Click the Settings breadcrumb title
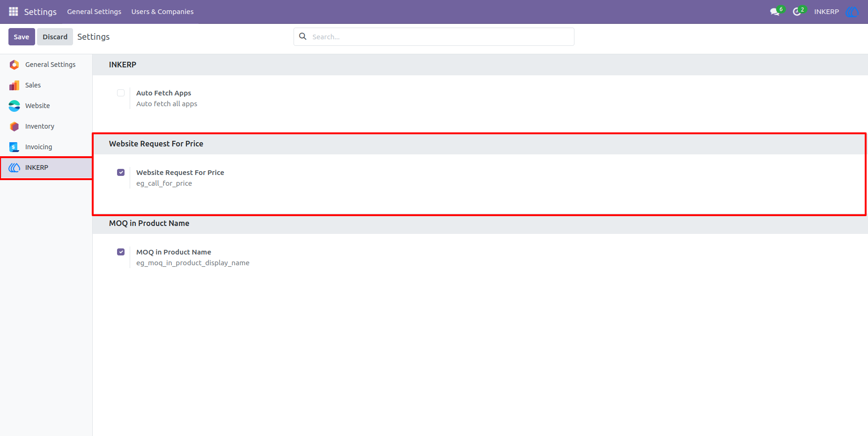This screenshot has width=868, height=436. 93,36
